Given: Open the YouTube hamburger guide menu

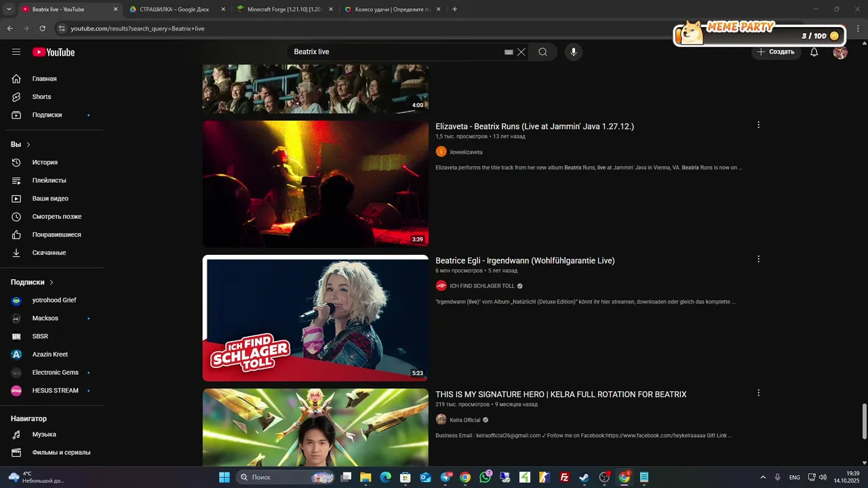Looking at the screenshot, I should [x=16, y=52].
